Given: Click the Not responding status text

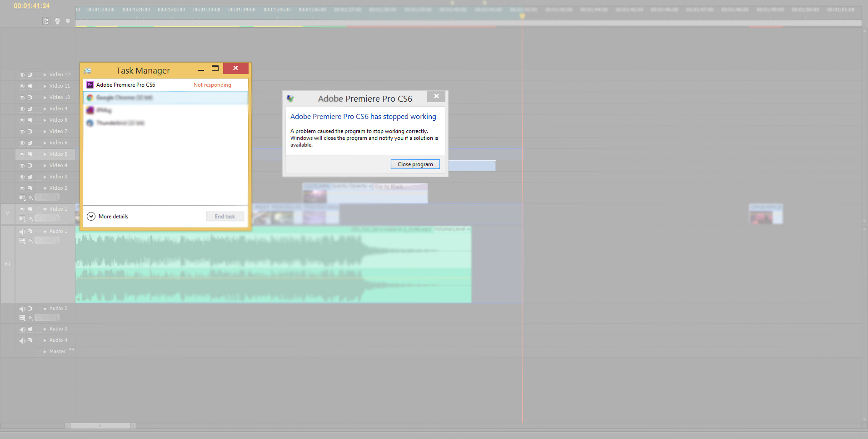Looking at the screenshot, I should tap(212, 85).
